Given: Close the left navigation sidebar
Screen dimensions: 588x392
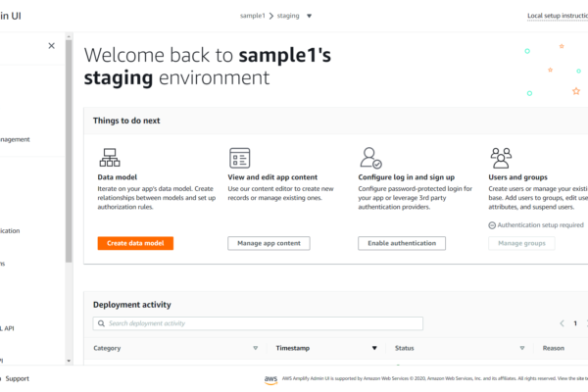Looking at the screenshot, I should 52,46.
